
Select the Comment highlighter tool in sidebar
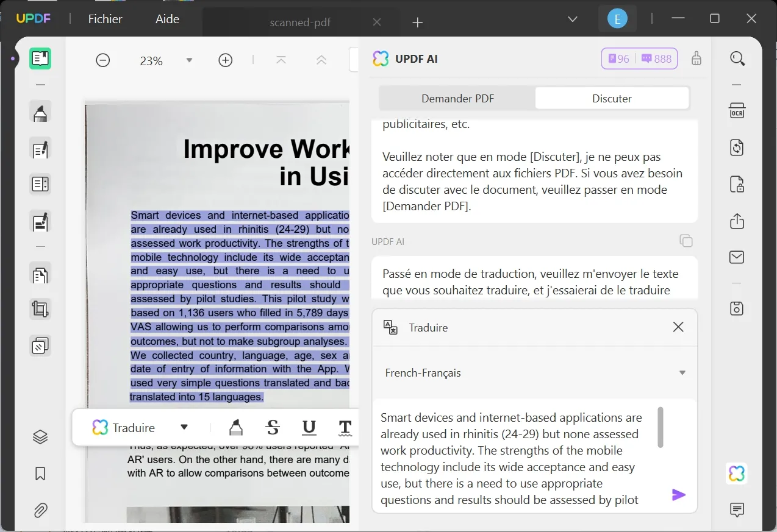pyautogui.click(x=40, y=113)
